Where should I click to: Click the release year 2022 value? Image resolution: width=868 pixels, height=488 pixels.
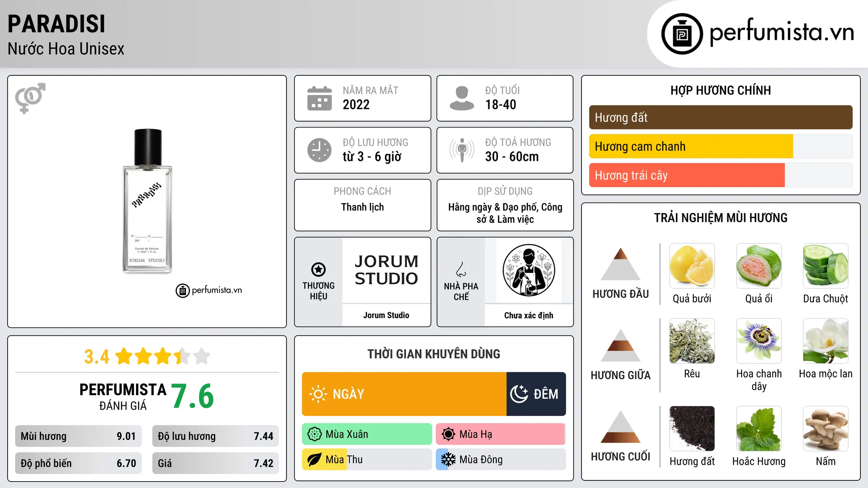point(356,105)
